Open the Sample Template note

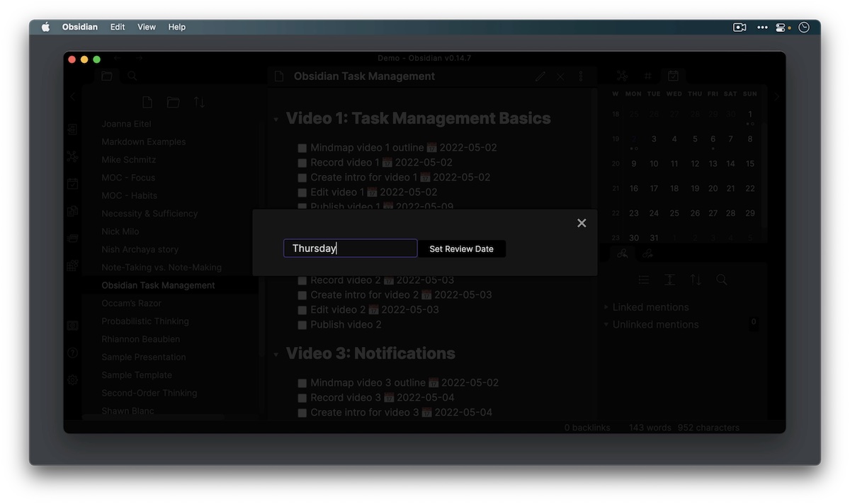pyautogui.click(x=137, y=375)
